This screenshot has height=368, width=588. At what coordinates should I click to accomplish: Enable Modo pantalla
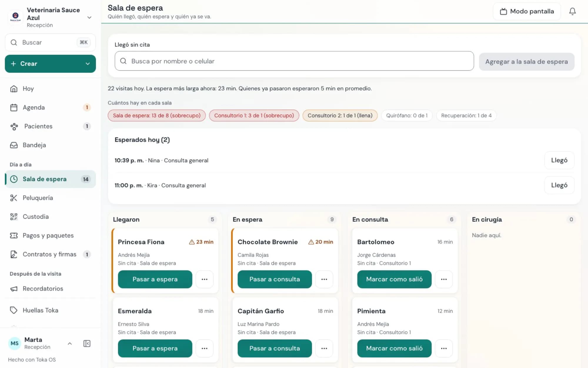tap(527, 11)
